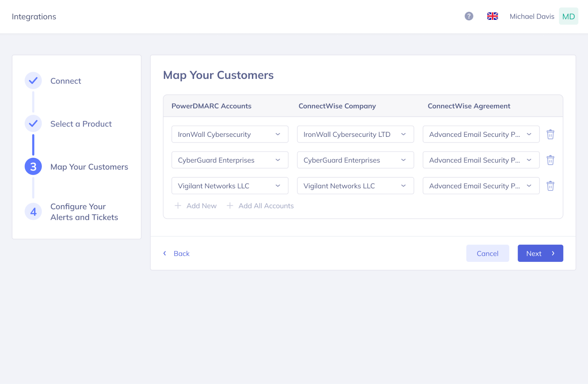Image resolution: width=588 pixels, height=384 pixels.
Task: Change language via UK flag icon
Action: [492, 16]
